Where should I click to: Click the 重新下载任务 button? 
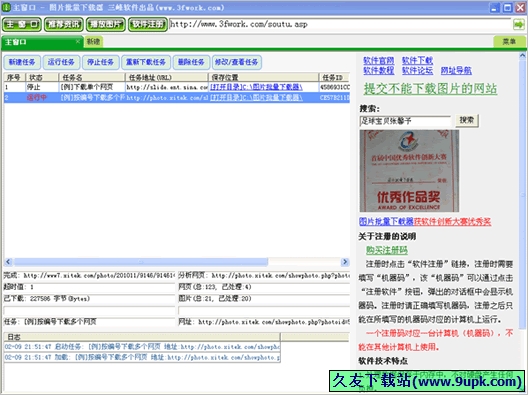(146, 62)
